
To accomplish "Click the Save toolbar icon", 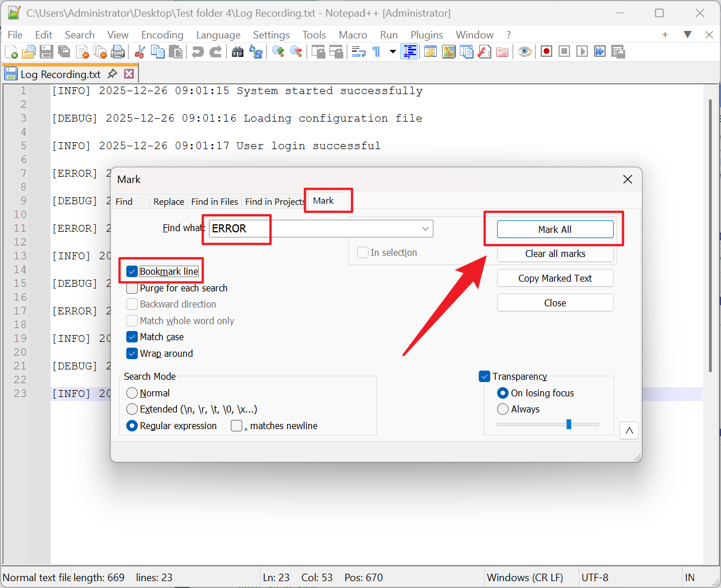I will pos(46,52).
